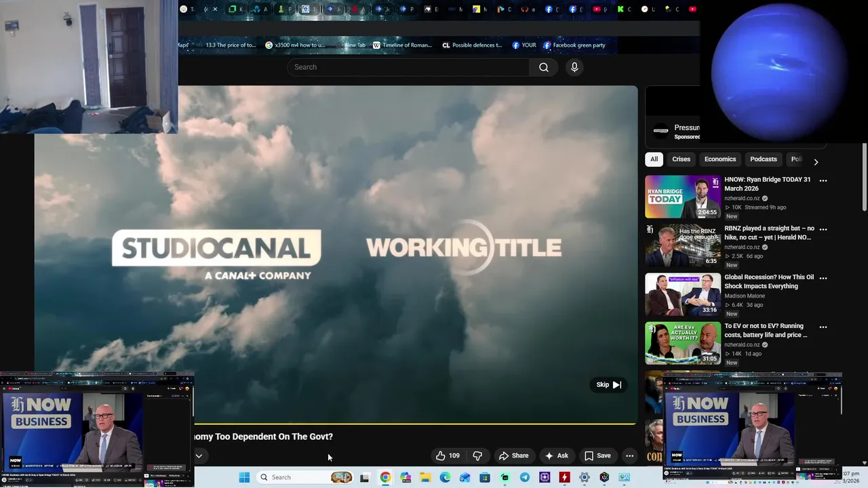Open Telegram from the taskbar

tap(525, 477)
